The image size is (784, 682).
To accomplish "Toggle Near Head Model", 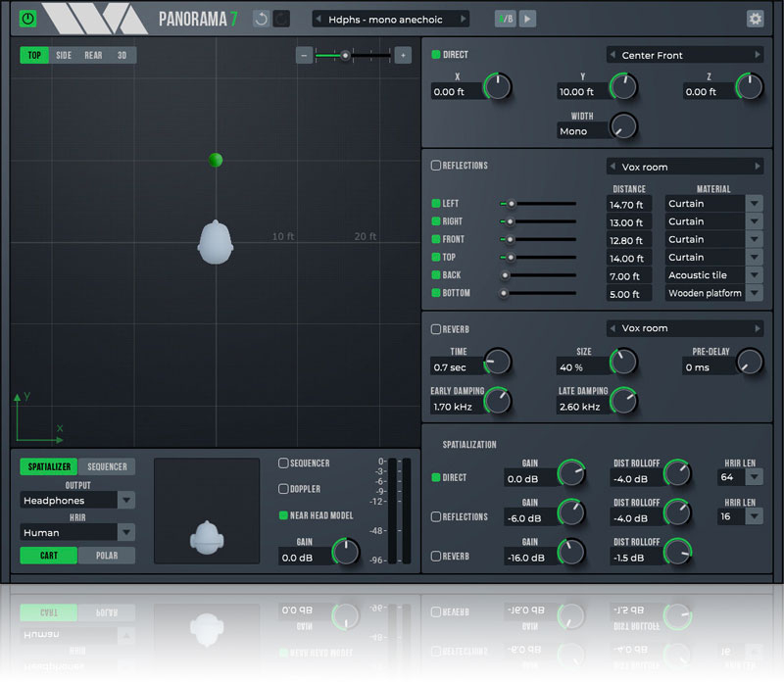I will (x=283, y=515).
